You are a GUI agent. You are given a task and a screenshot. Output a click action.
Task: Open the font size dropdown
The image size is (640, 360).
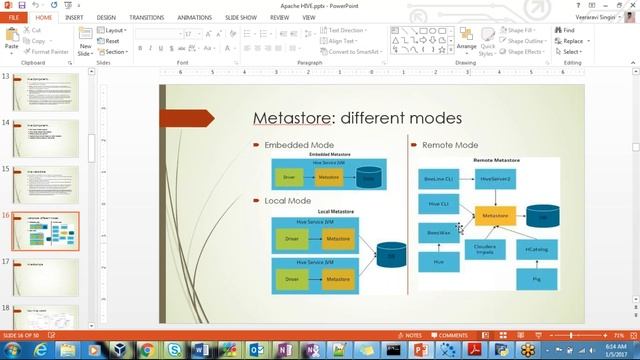(x=199, y=34)
